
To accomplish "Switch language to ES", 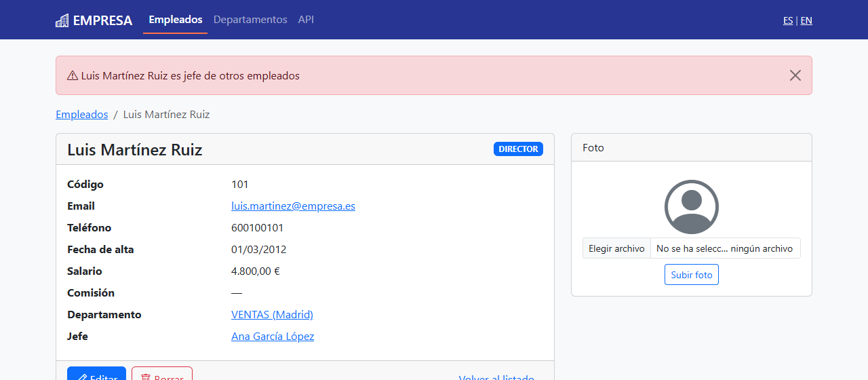I will tap(788, 20).
